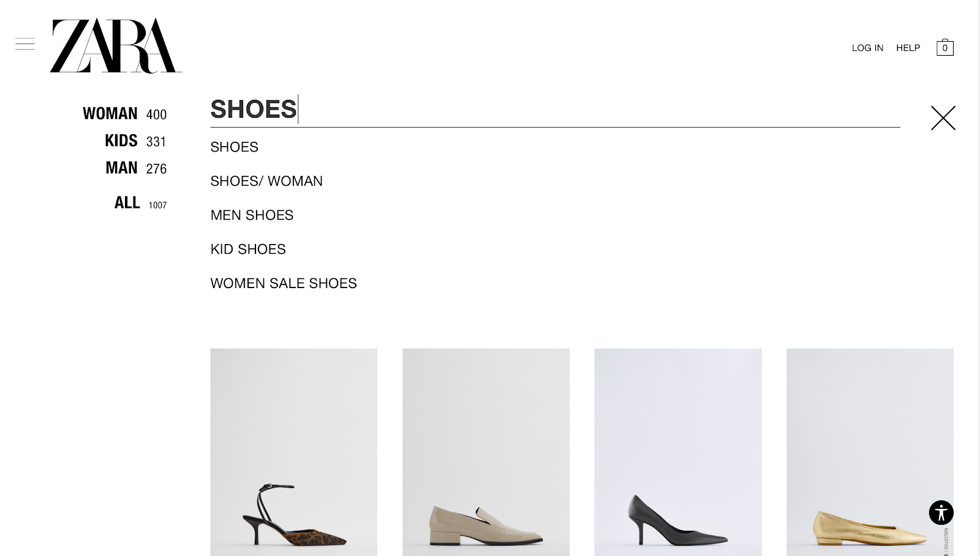Screen dimensions: 980x556
Task: Filter search results by MAN
Action: pos(121,167)
